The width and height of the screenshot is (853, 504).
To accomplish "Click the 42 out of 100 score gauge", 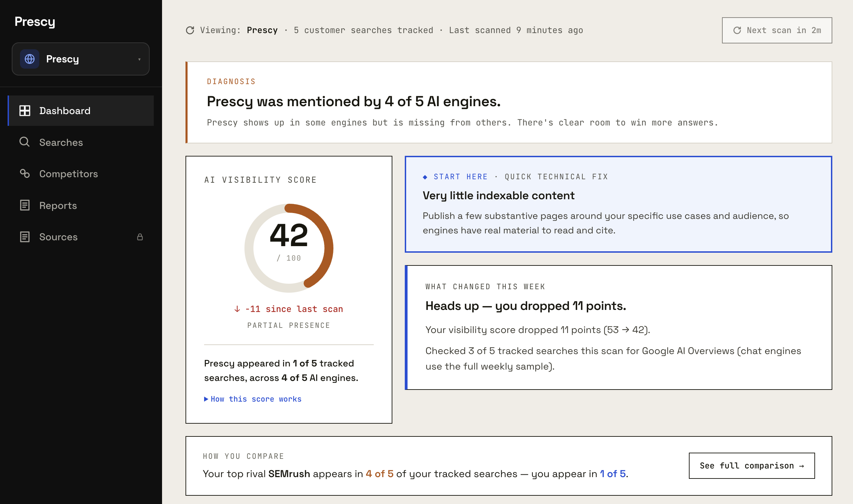I will 289,248.
